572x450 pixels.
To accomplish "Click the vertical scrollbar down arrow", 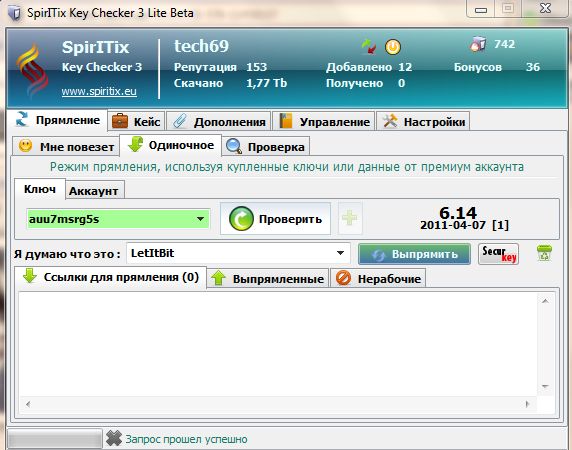I will click(x=545, y=387).
